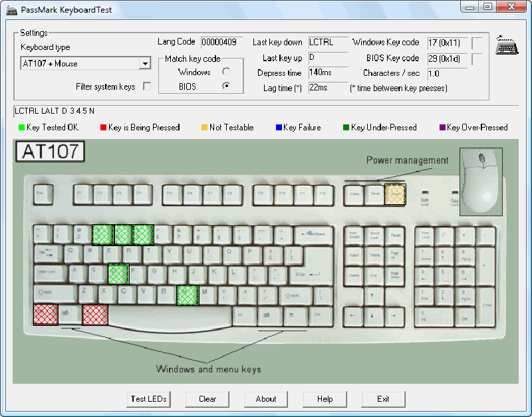532x417 pixels.
Task: Click the green number 3 key
Action: 102,235
